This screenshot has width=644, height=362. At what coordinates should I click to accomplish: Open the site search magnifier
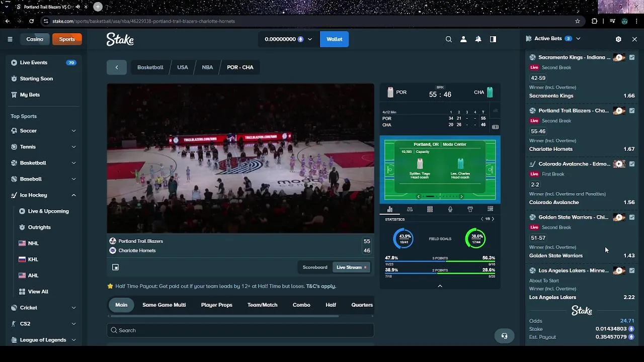coord(449,39)
